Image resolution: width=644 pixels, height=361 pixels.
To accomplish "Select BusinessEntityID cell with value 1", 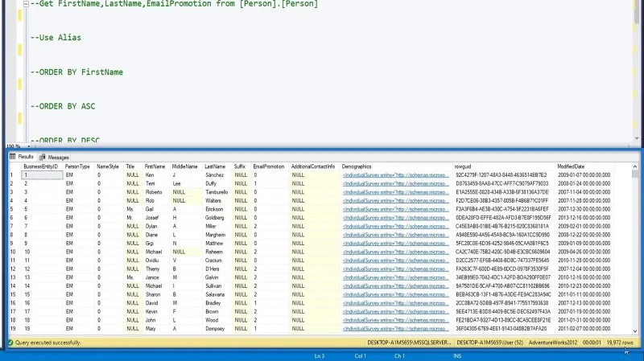I will click(x=42, y=175).
